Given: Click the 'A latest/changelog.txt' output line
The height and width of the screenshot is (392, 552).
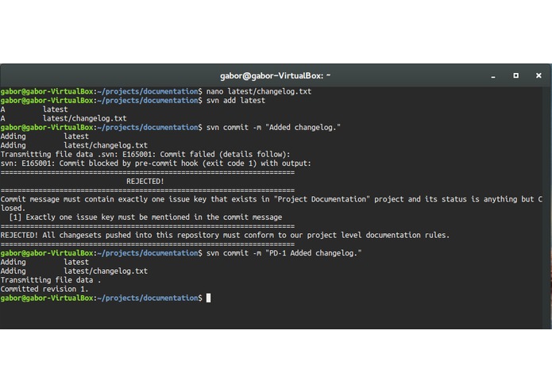Looking at the screenshot, I should pyautogui.click(x=64, y=118).
